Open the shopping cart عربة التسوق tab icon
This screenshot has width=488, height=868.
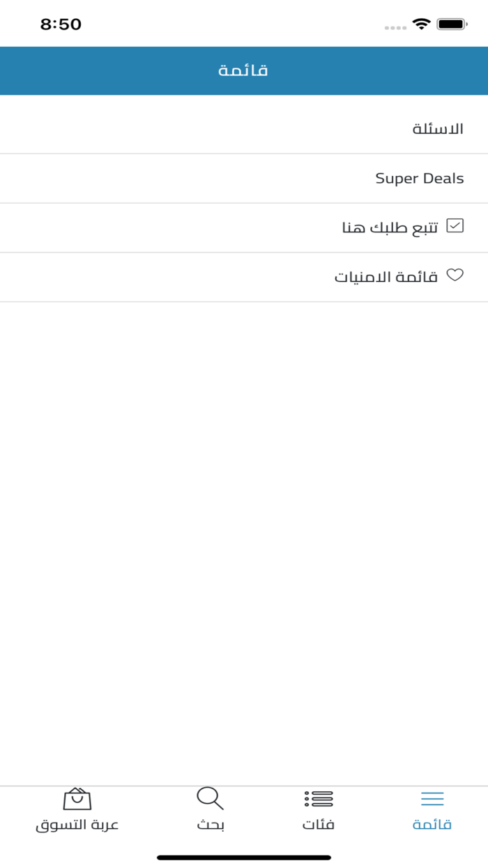tap(77, 799)
